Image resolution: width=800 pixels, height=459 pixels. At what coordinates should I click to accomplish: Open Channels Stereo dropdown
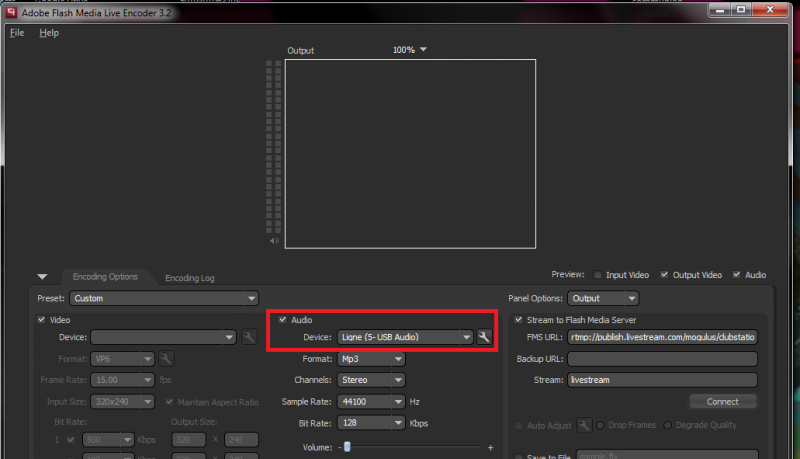(x=371, y=380)
